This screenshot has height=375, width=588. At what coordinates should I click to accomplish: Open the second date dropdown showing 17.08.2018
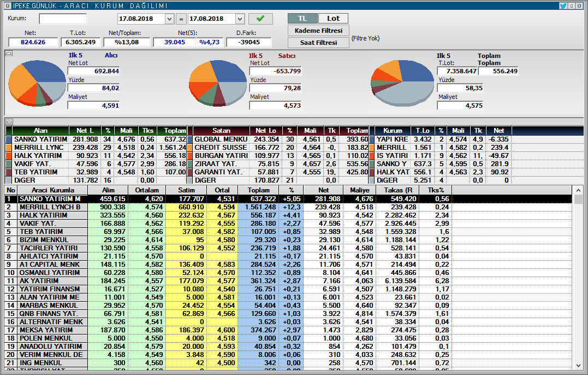click(x=240, y=19)
